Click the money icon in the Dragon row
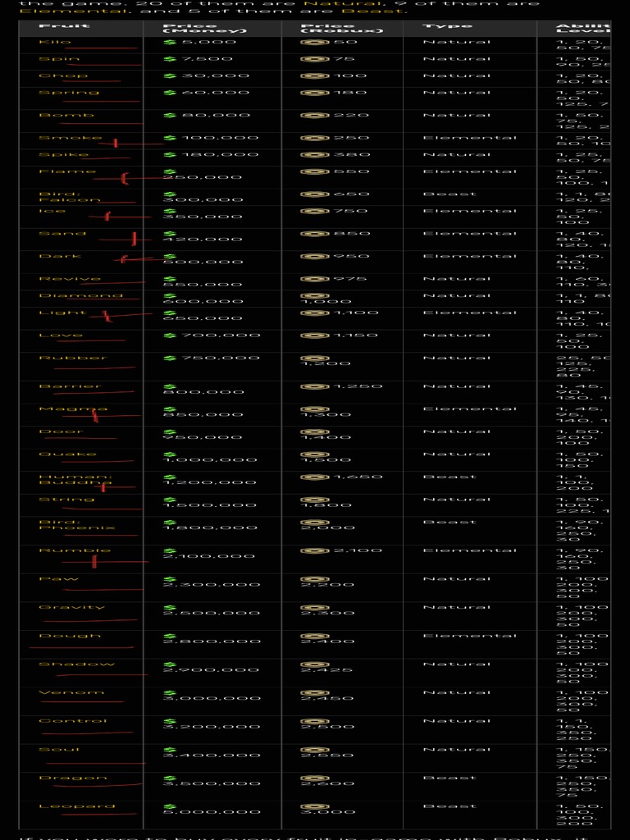Image resolution: width=630 pixels, height=840 pixels. tap(169, 778)
